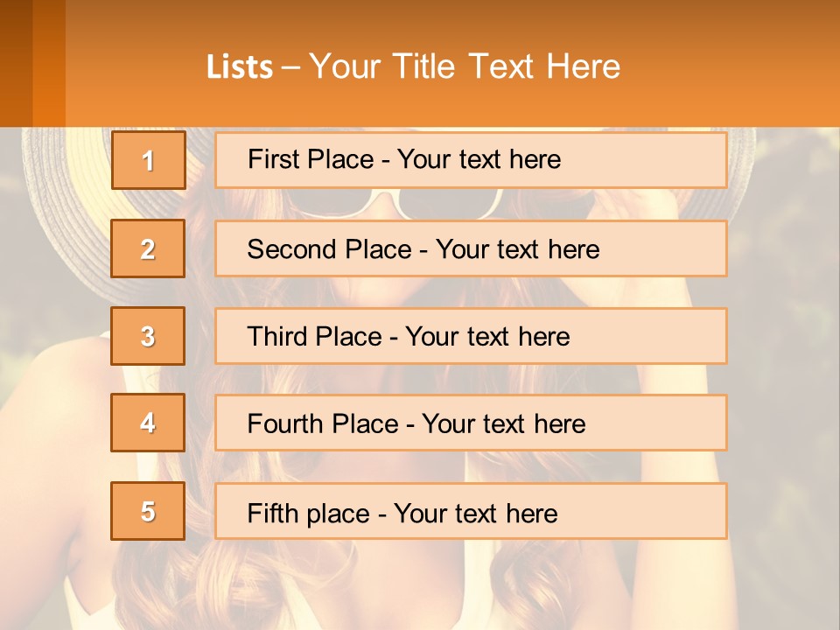Select the number 4 box
Image resolution: width=840 pixels, height=630 pixels.
click(x=148, y=423)
